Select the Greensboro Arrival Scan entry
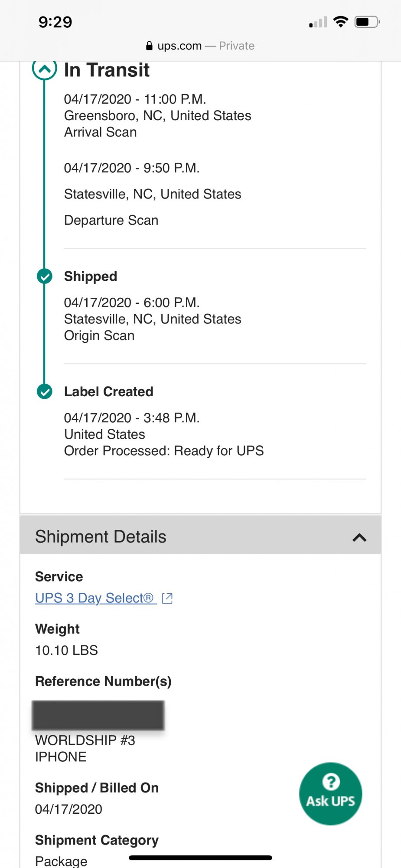This screenshot has height=868, width=401. click(x=158, y=115)
